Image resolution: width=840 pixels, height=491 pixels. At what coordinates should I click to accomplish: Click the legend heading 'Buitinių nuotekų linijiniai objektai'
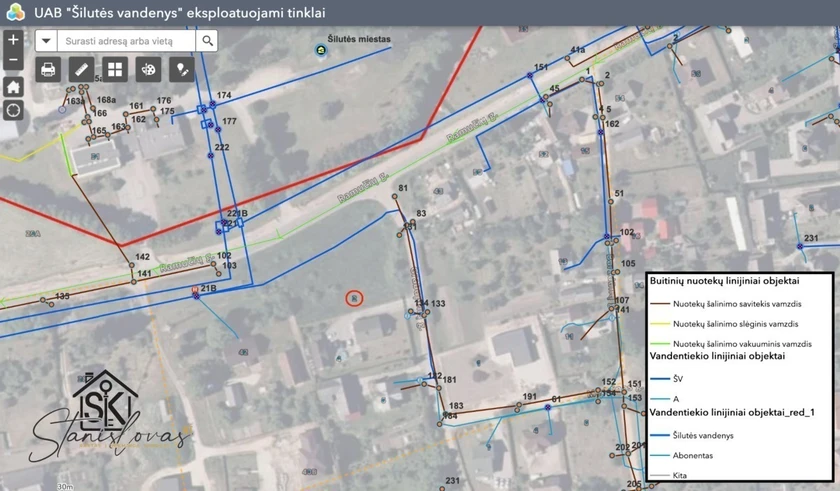tap(724, 281)
